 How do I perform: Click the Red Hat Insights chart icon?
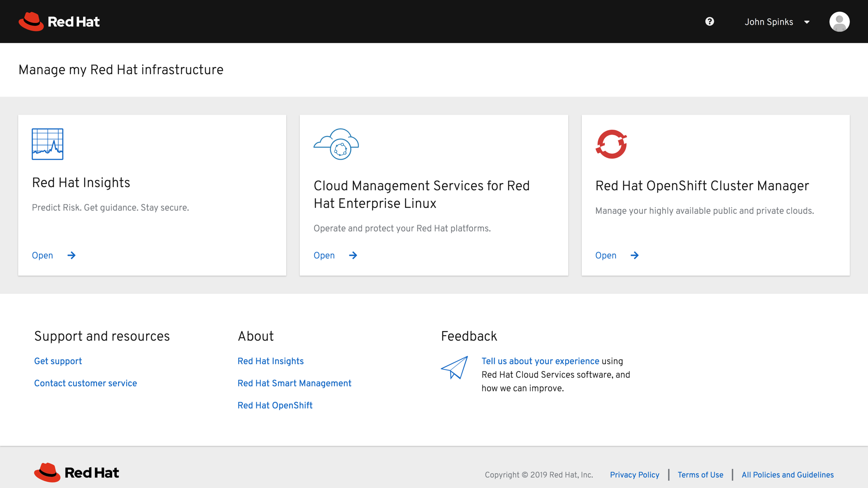pos(47,144)
